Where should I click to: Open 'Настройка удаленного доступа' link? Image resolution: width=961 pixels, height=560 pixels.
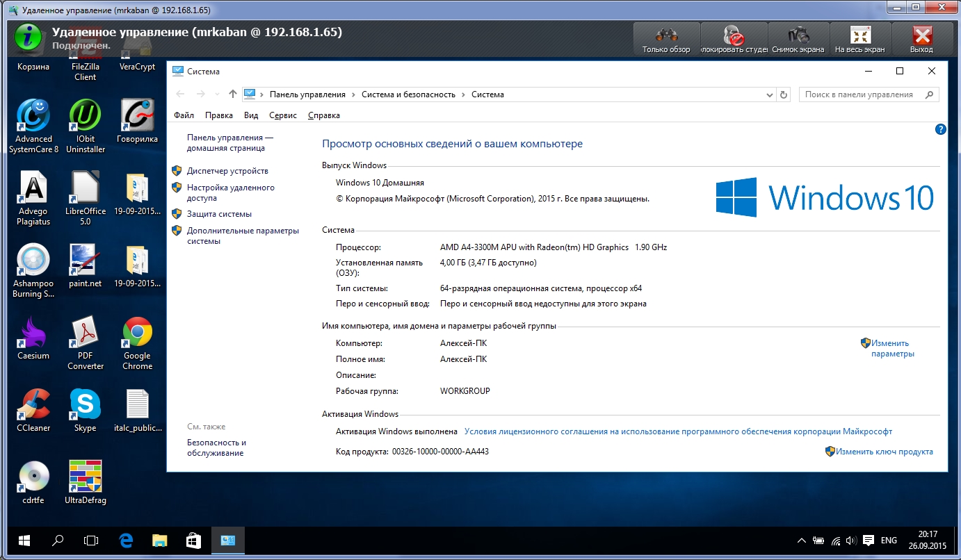coord(231,192)
